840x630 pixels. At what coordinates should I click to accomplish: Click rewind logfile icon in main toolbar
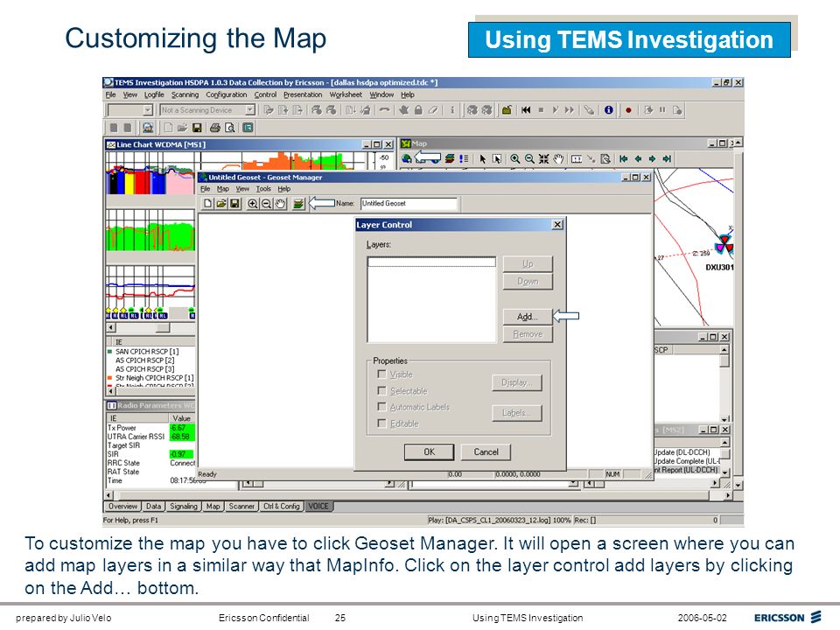[x=526, y=110]
